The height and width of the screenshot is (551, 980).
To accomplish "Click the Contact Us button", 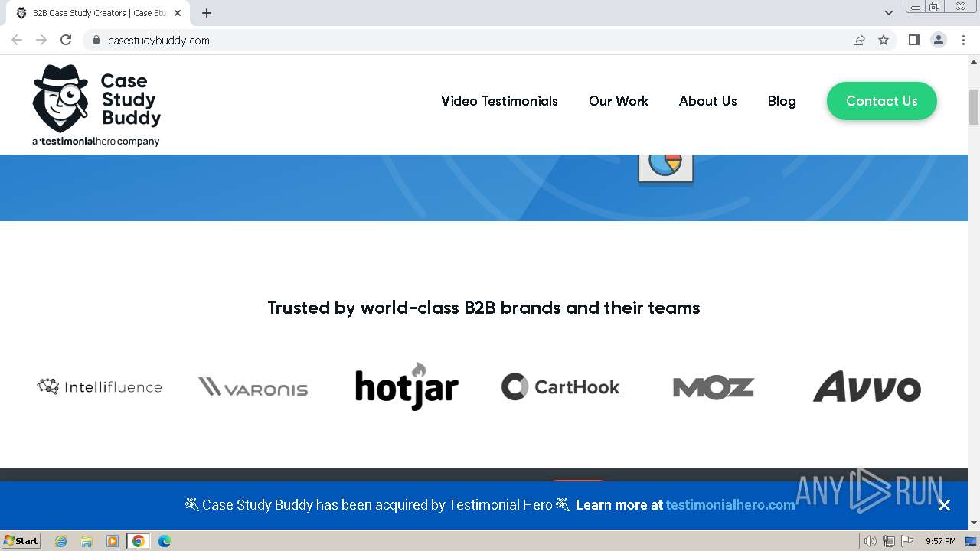I will click(882, 101).
